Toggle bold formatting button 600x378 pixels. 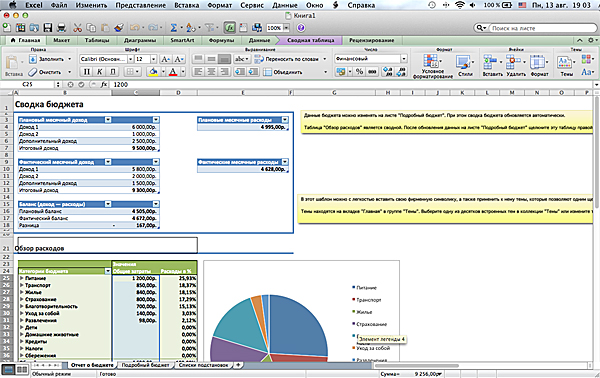point(86,72)
